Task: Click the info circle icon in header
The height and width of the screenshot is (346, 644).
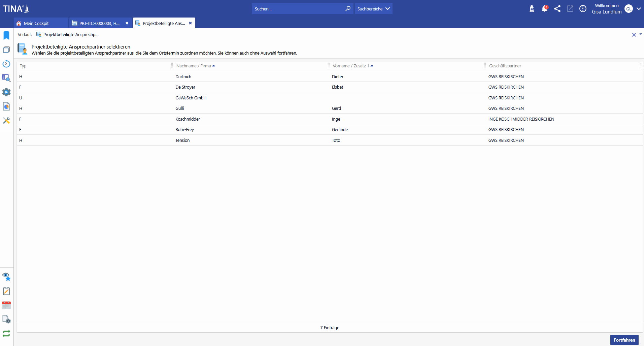Action: point(583,9)
